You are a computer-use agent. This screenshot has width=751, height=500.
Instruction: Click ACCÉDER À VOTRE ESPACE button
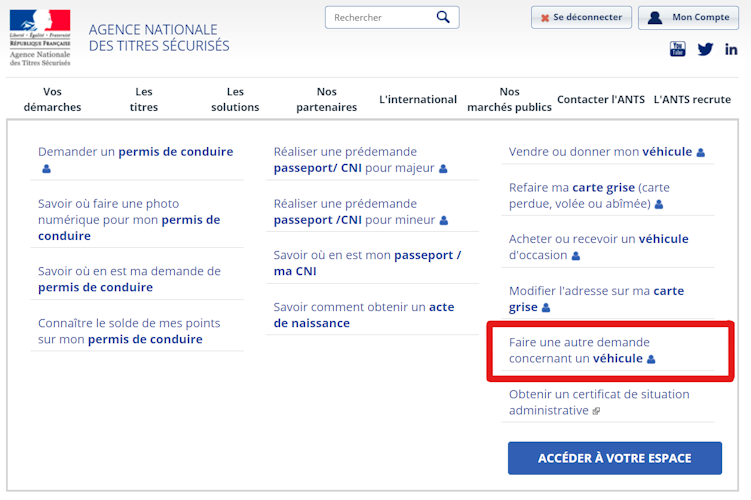[614, 458]
